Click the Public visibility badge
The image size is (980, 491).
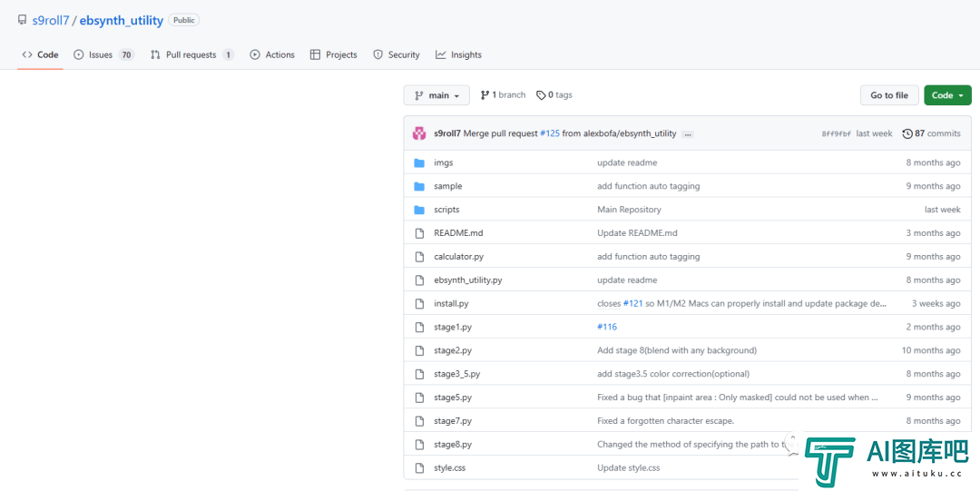point(183,21)
